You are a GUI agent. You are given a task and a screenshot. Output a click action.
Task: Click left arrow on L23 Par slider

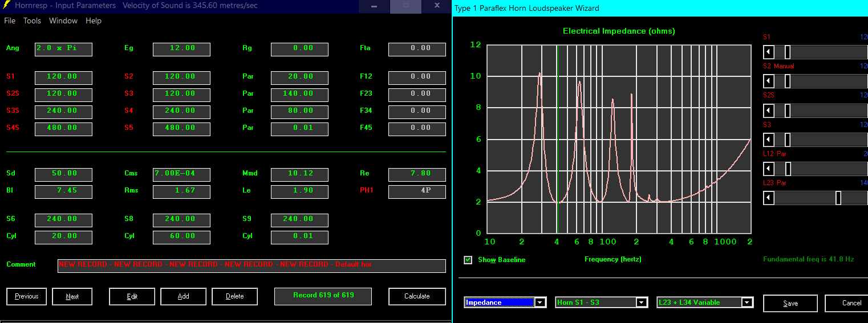(x=769, y=198)
